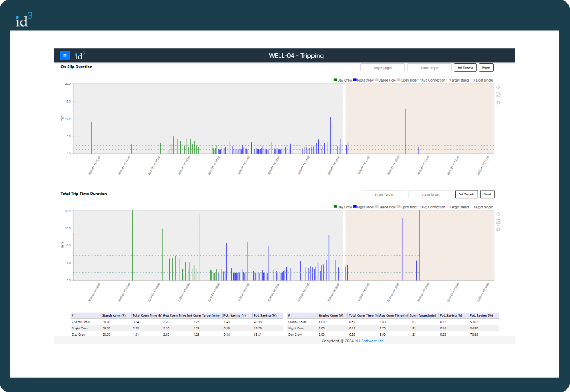Click the '0.69' singles total conn time cell
Image resolution: width=570 pixels, height=392 pixels.
coord(352,322)
